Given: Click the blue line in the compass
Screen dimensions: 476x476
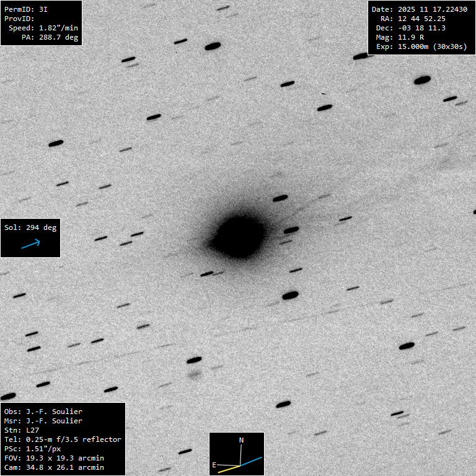Looking at the screenshot, I should (252, 462).
